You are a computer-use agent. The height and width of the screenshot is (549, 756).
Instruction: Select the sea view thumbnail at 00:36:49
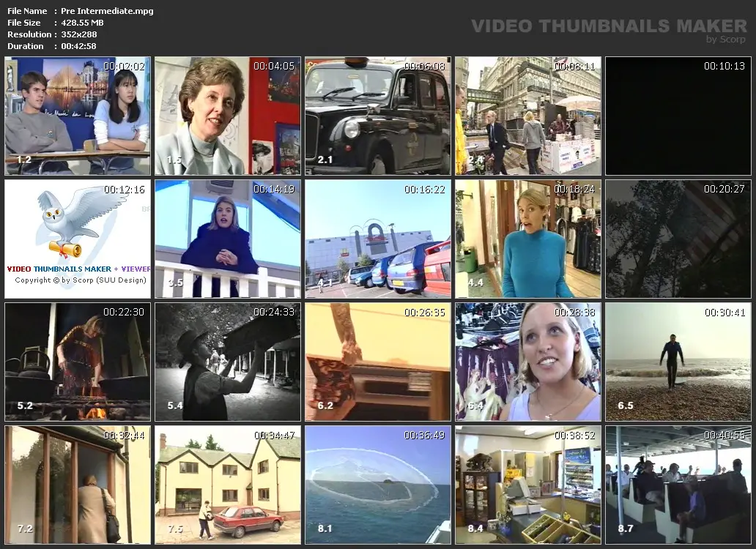(378, 485)
